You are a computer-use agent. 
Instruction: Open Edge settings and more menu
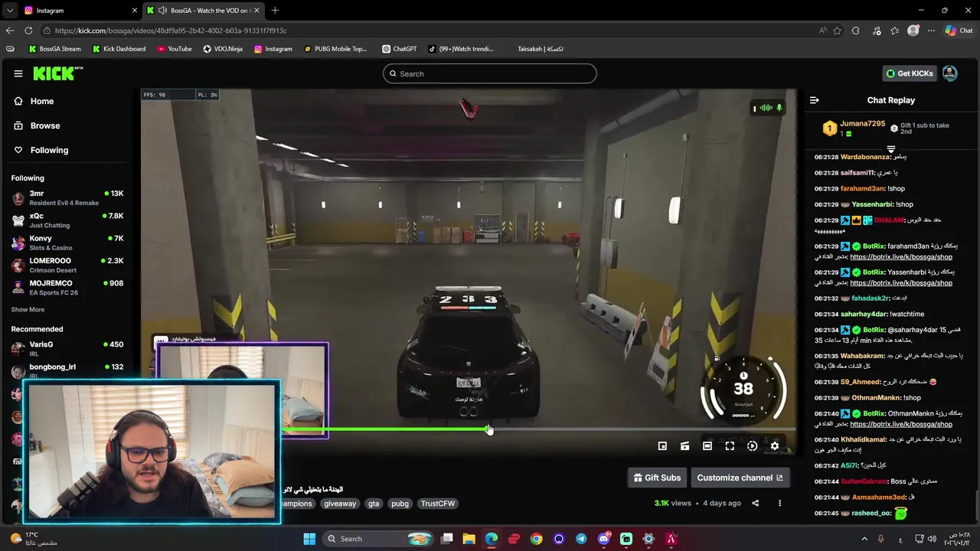(x=931, y=31)
